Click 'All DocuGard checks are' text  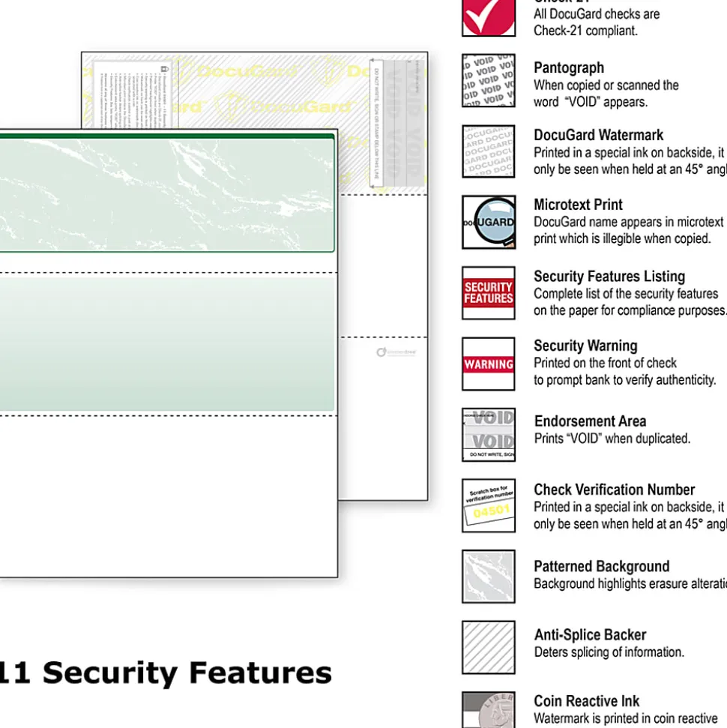point(597,14)
